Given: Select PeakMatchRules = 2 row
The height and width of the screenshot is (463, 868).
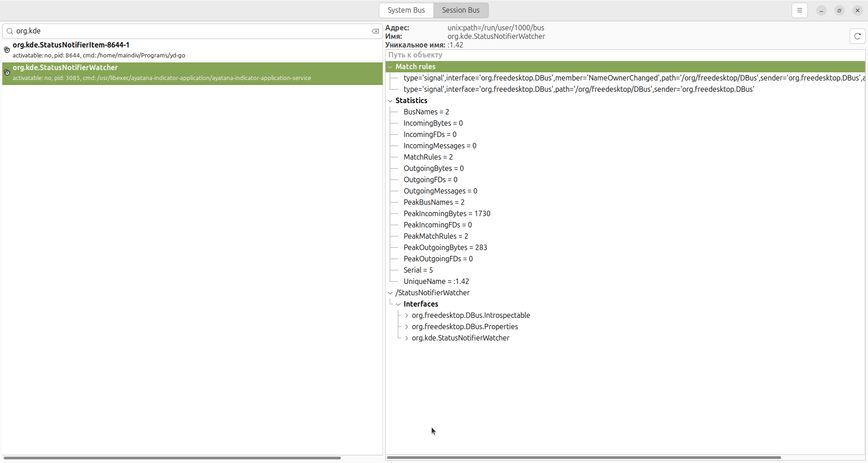Looking at the screenshot, I should click(625, 236).
